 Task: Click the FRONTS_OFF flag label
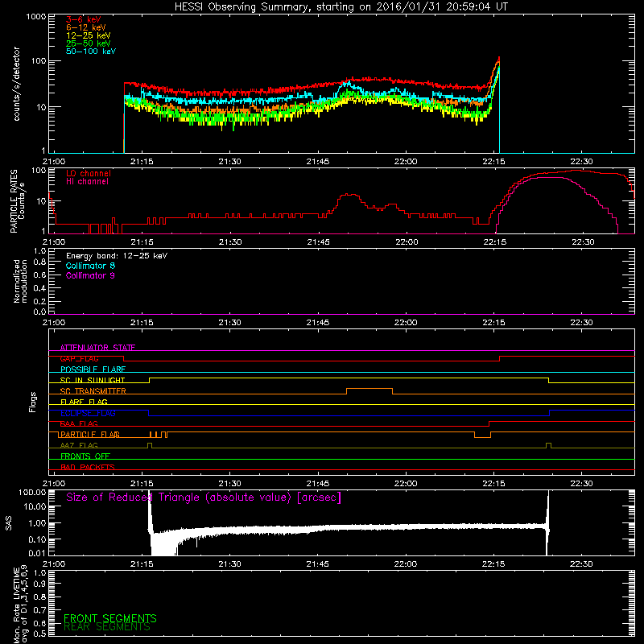pos(85,456)
